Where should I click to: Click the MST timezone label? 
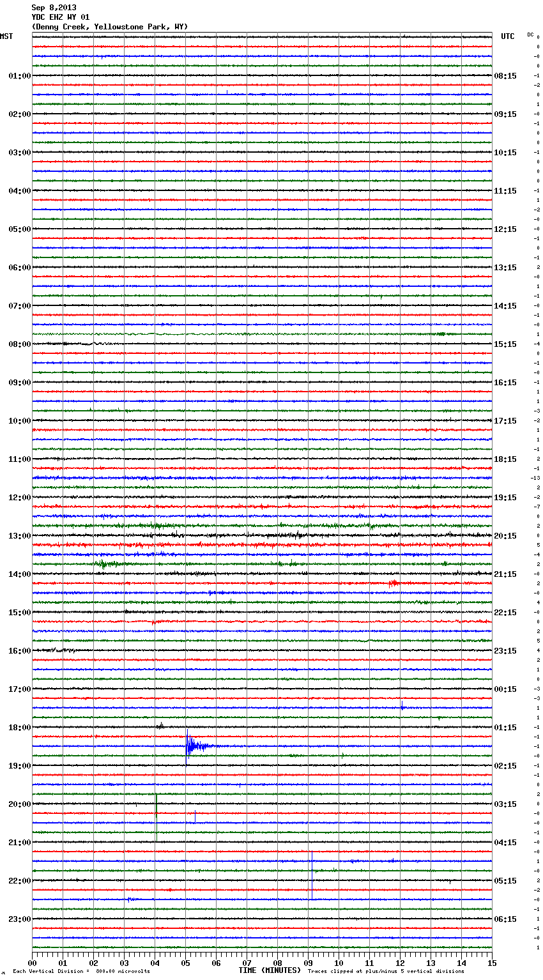6,36
